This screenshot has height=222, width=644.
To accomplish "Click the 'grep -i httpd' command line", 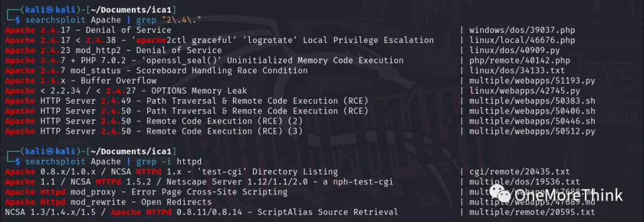I will (x=113, y=162).
